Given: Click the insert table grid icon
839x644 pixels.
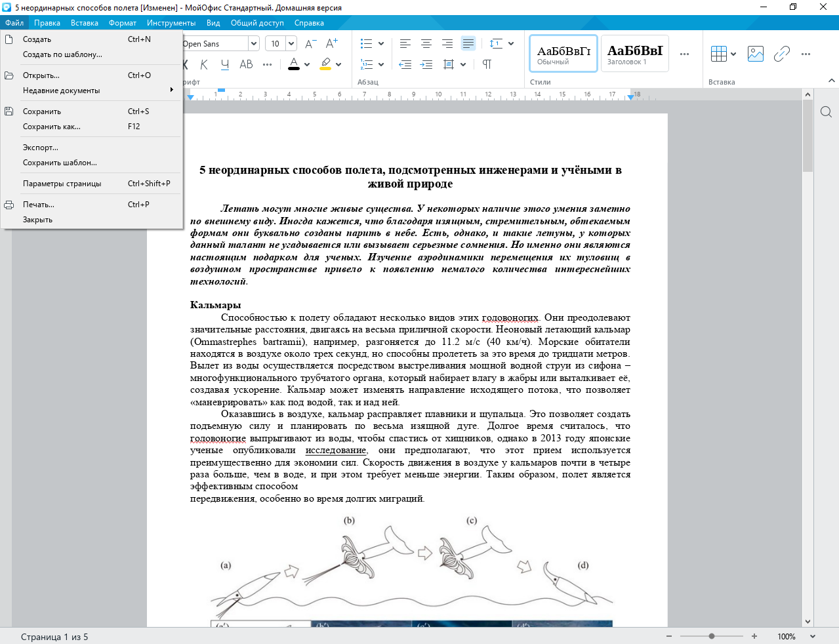Looking at the screenshot, I should click(719, 54).
